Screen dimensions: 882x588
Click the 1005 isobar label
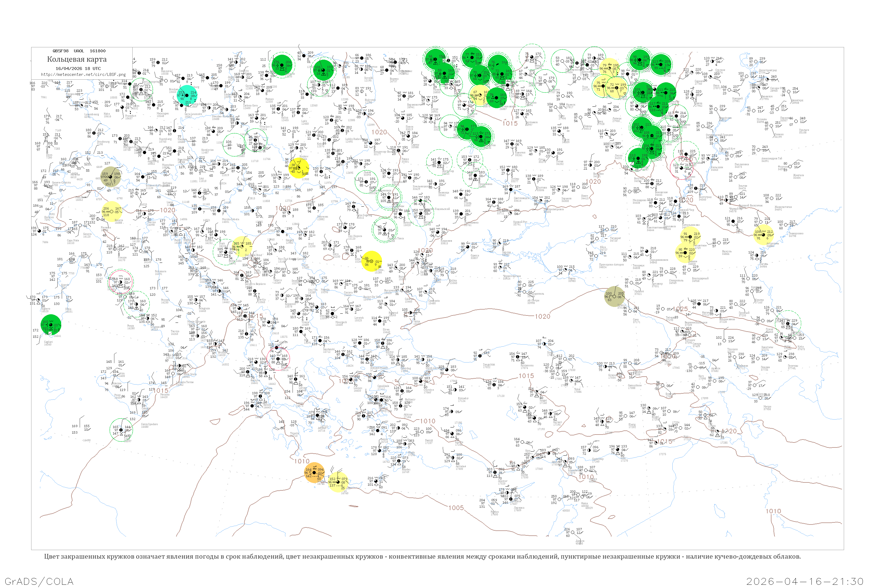(x=456, y=508)
